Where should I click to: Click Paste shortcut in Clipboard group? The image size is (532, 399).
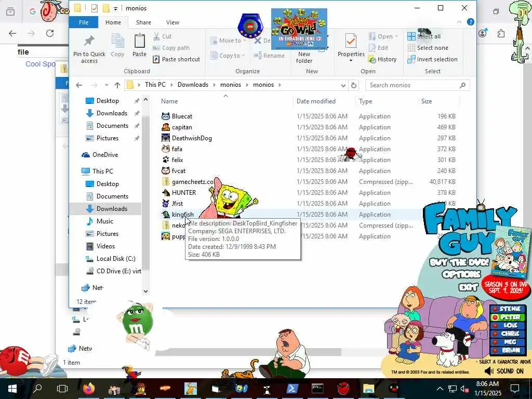tap(177, 59)
